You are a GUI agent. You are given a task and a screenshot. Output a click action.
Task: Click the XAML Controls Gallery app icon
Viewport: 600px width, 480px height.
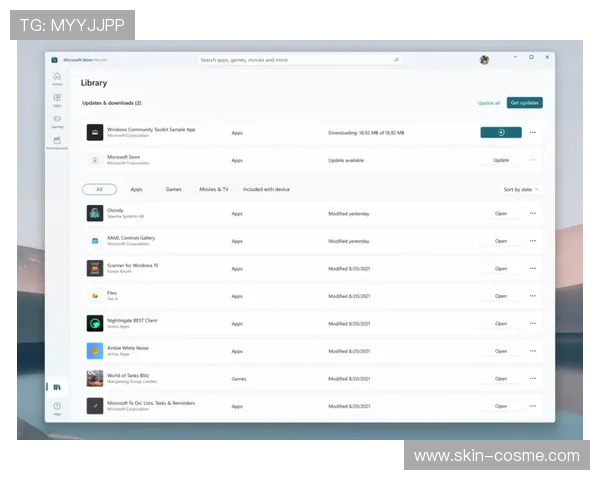point(95,241)
